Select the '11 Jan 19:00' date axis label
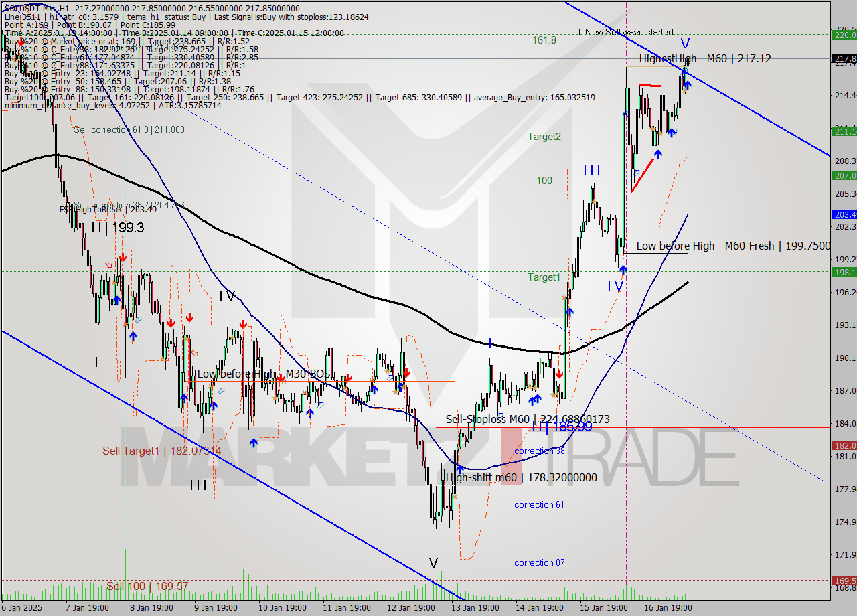 click(x=346, y=607)
